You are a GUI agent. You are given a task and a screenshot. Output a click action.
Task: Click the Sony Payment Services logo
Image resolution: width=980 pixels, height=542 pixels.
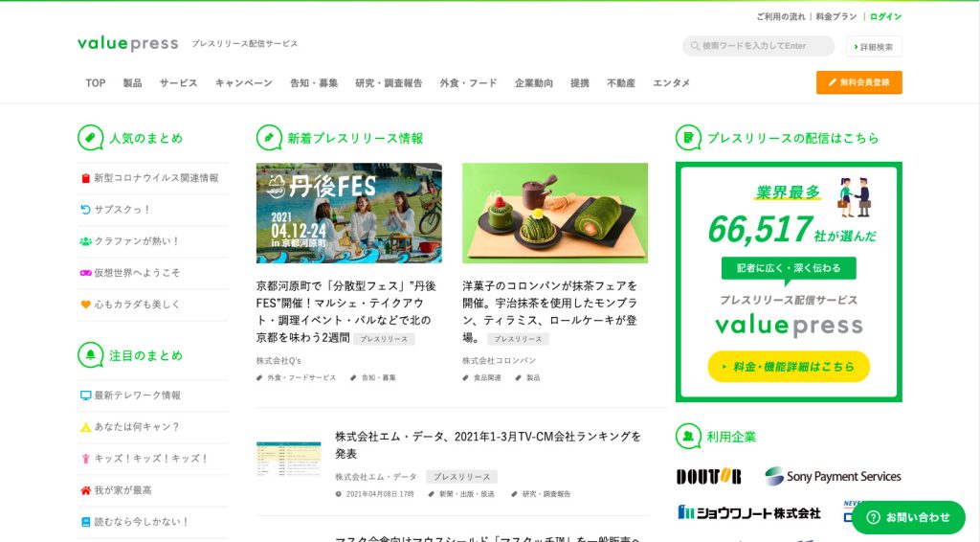coord(833,476)
